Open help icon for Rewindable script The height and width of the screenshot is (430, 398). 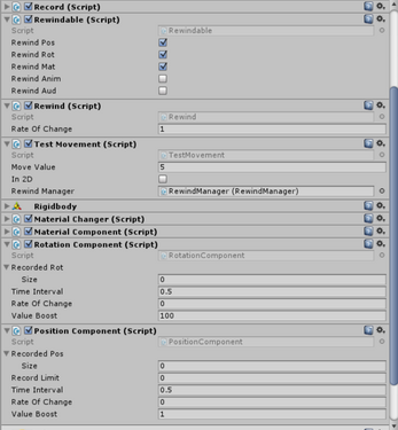[368, 19]
